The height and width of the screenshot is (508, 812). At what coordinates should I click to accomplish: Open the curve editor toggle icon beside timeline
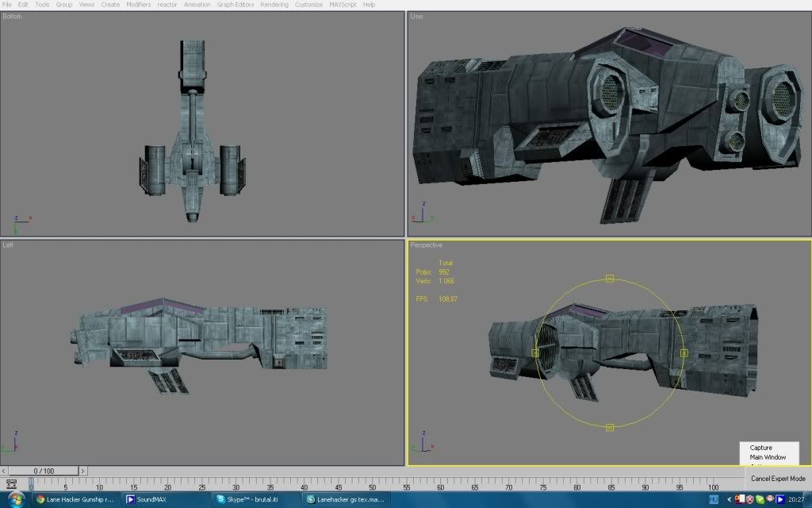11,484
